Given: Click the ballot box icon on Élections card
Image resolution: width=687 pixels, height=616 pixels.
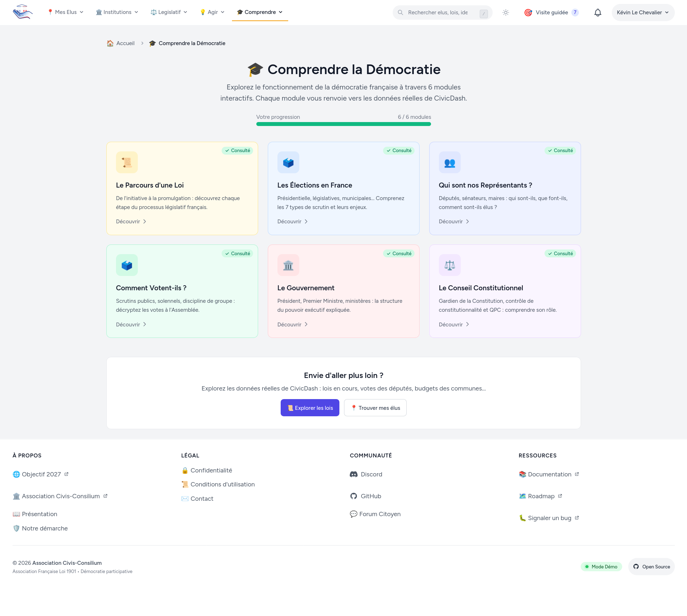Looking at the screenshot, I should (x=288, y=163).
